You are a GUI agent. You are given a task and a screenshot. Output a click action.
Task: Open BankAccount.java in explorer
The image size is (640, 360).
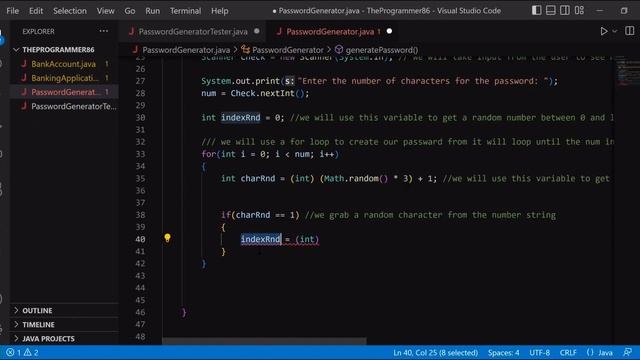click(64, 64)
